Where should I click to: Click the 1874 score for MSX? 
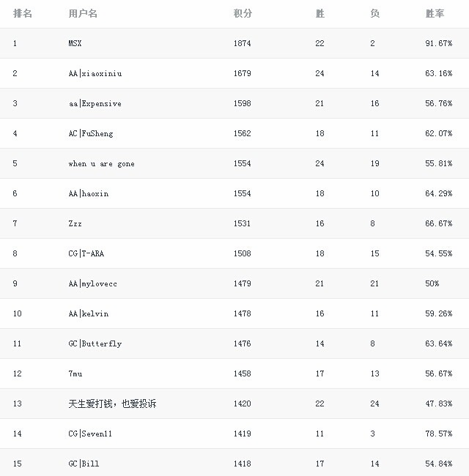[x=242, y=44]
